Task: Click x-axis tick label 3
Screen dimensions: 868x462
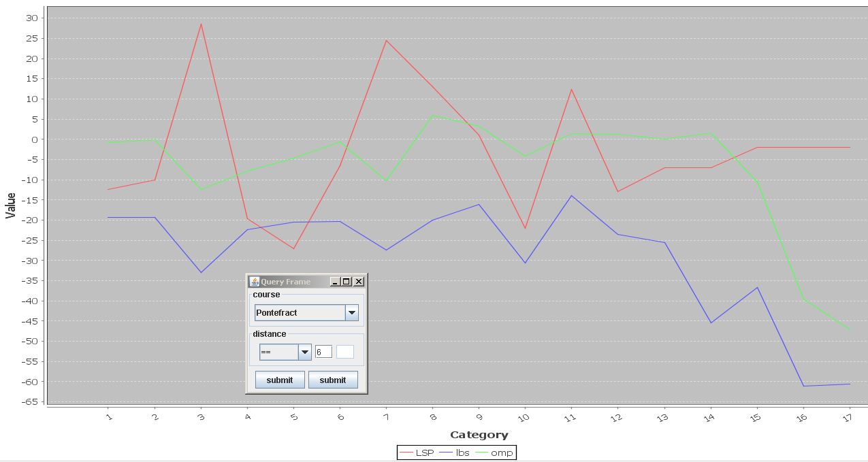Action: tap(201, 416)
